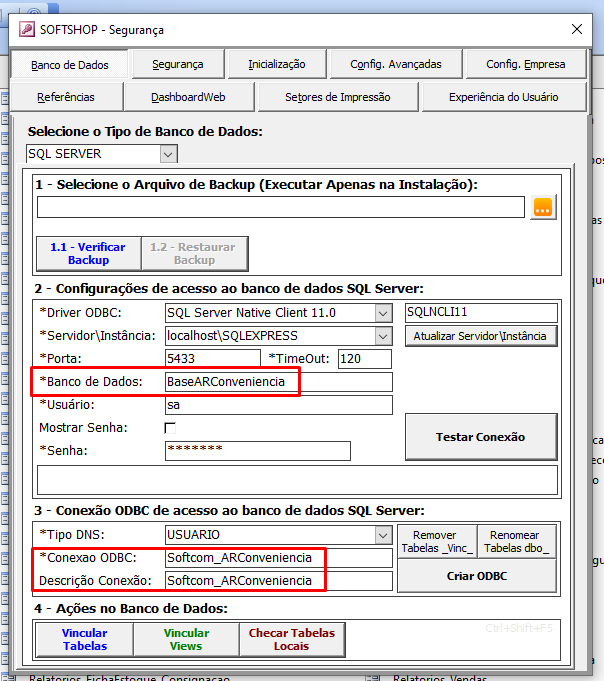
Task: Select the Config. Avançadas tab
Action: click(395, 64)
